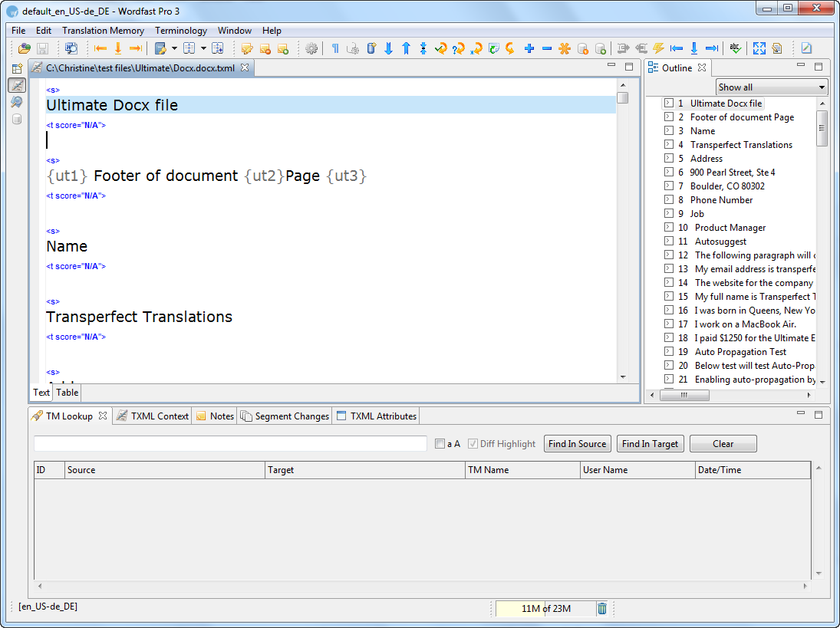Click the delete note minus icon
Screen dimensions: 840x628
[x=265, y=49]
